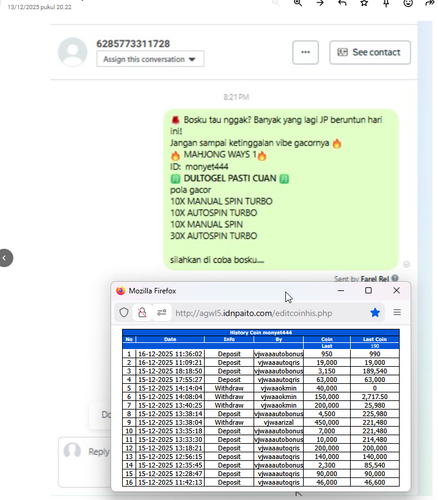Open the See contact button
Image resolution: width=438 pixels, height=500 pixels.
pos(370,52)
